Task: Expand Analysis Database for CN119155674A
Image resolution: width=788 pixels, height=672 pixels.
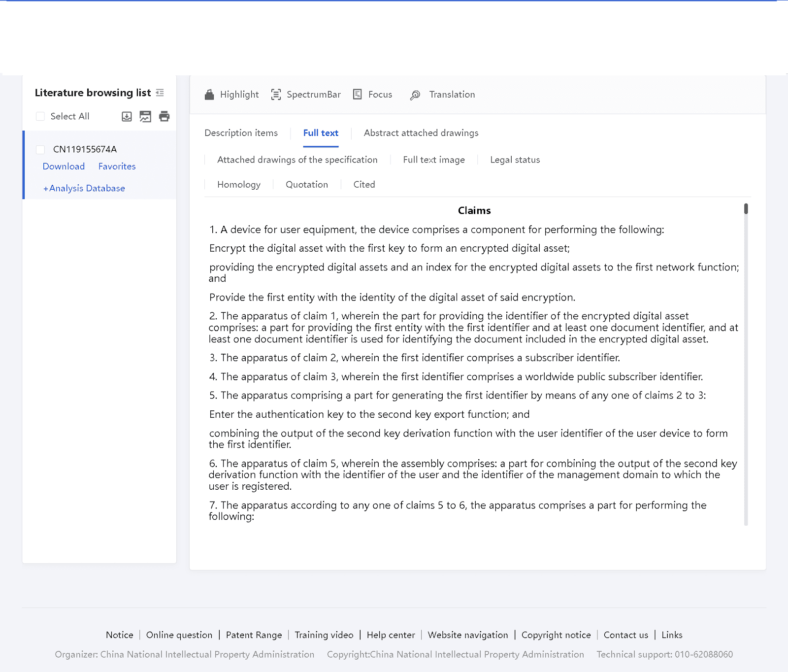Action: pos(84,188)
